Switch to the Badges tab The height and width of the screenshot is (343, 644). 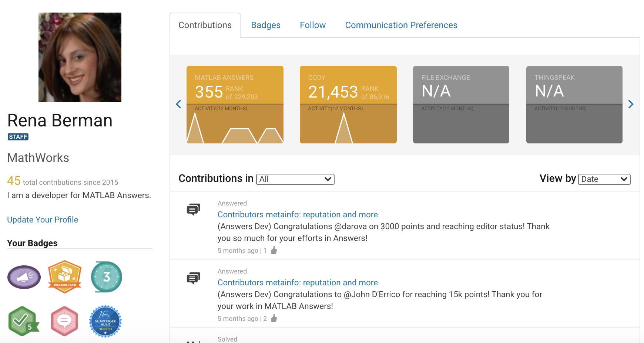pos(265,25)
